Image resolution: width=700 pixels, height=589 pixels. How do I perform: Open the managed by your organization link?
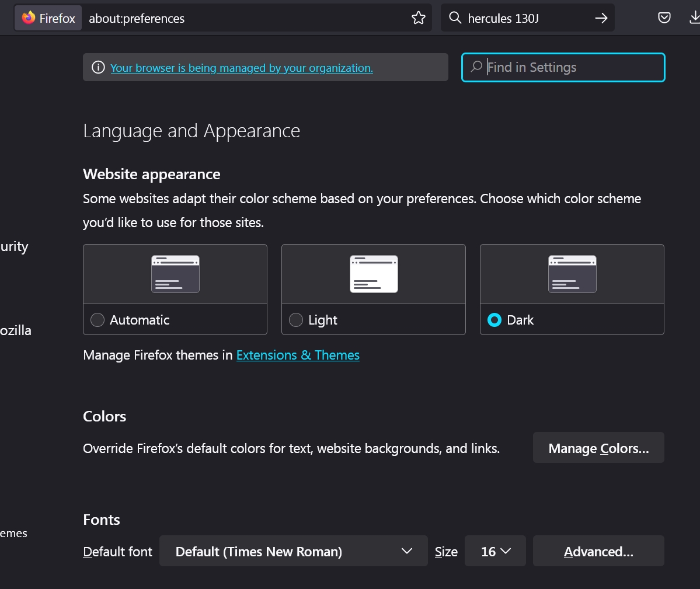[x=242, y=68]
